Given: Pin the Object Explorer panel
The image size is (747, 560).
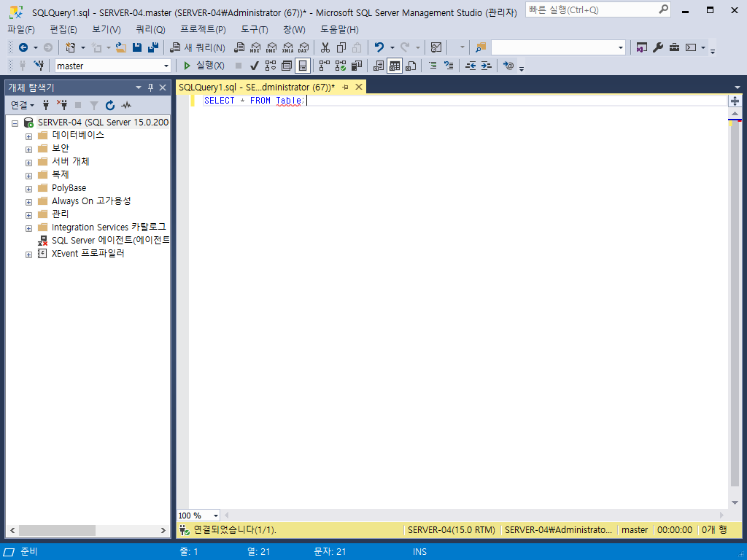Looking at the screenshot, I should click(150, 87).
